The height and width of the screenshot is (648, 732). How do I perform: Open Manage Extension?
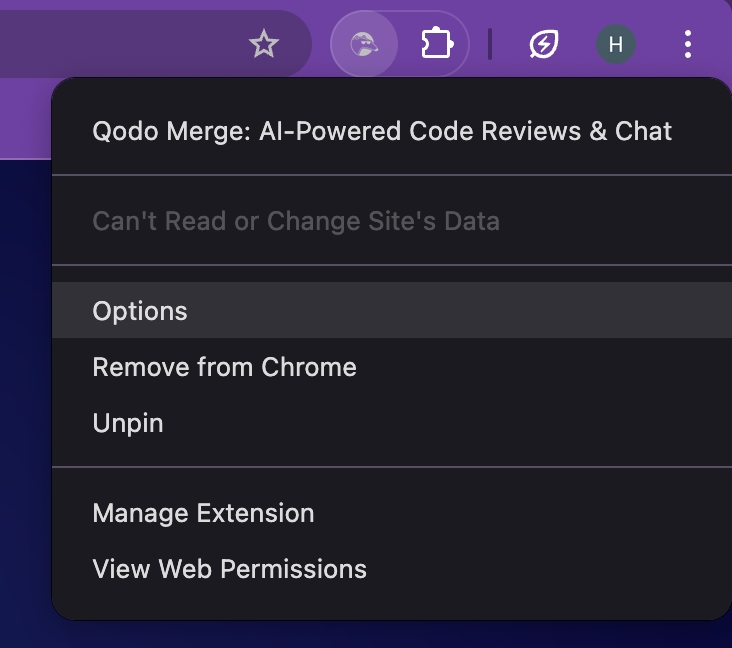click(203, 513)
